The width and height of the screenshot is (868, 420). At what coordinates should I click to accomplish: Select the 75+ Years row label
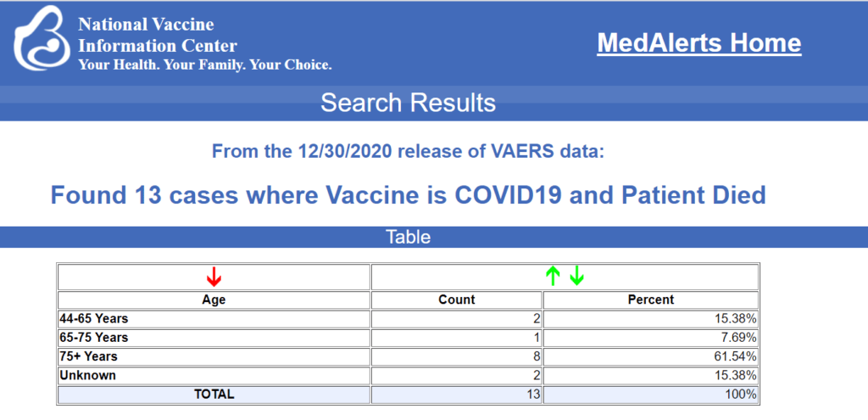(88, 356)
